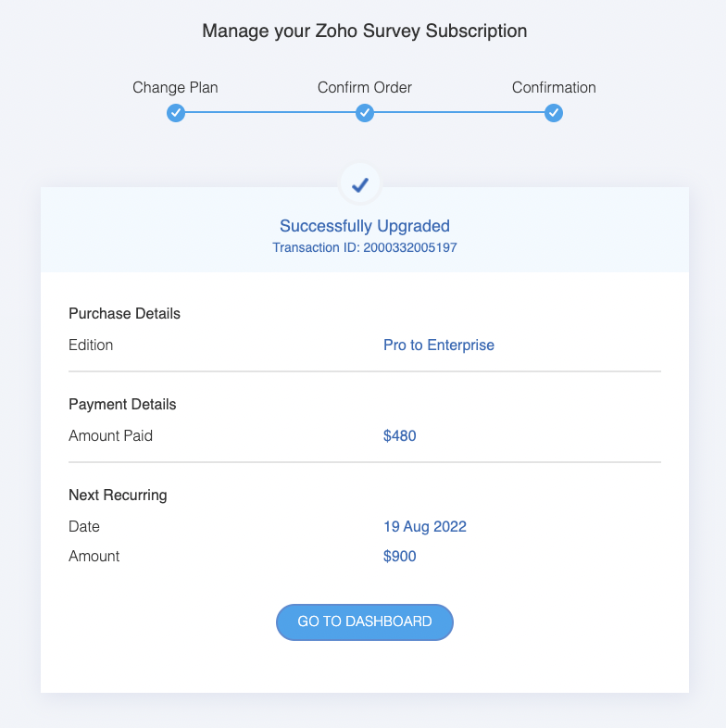The image size is (726, 728).
Task: Click the Pro to Enterprise edition value
Action: [439, 345]
